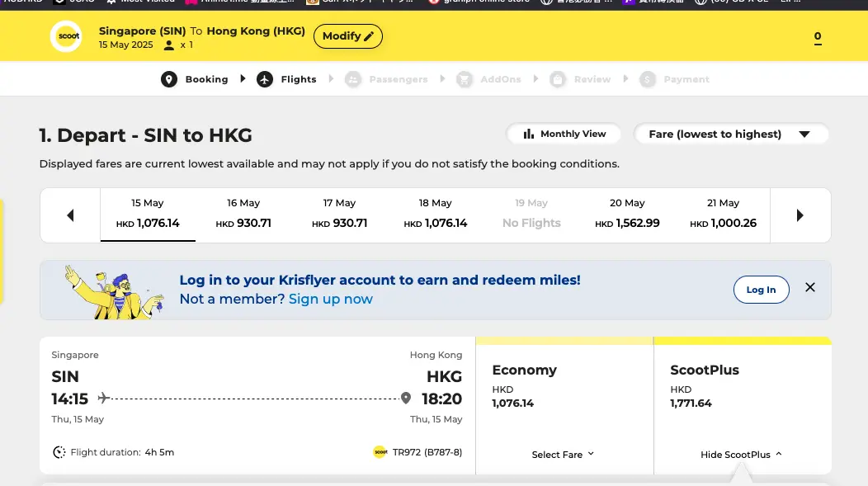Select 20 May fare HKD 1,562.99
868x486 pixels.
coord(627,215)
